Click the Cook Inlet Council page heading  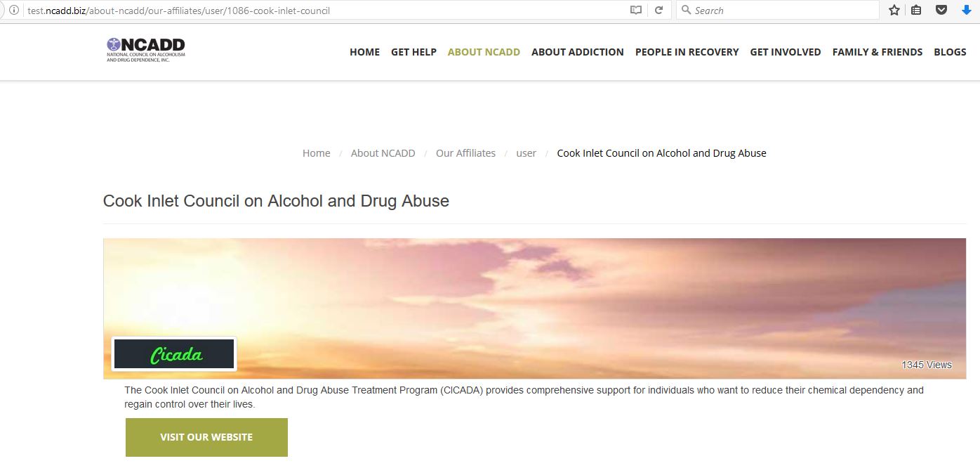276,201
